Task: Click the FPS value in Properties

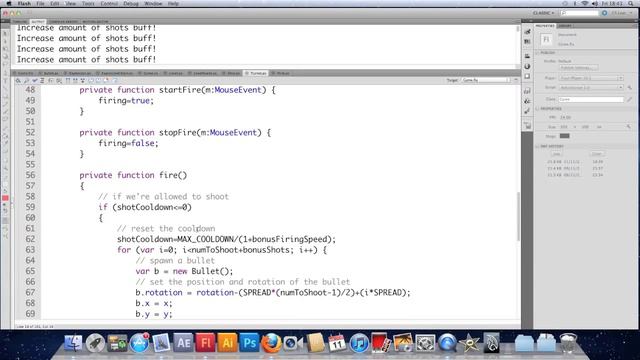Action: click(566, 117)
